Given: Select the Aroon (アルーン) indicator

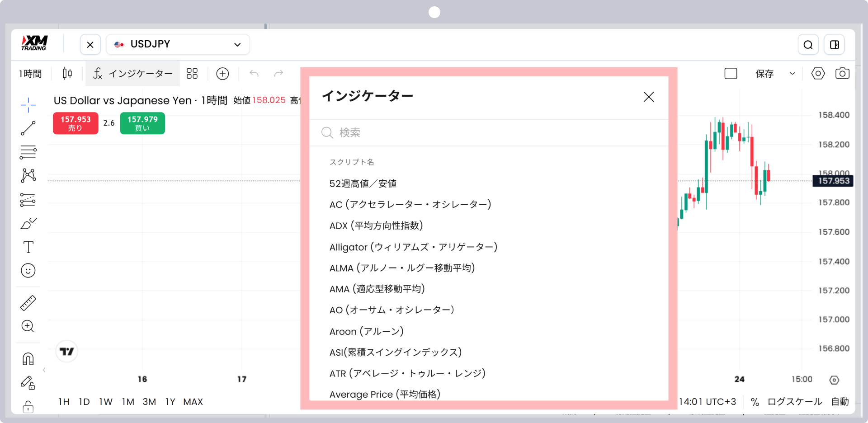Looking at the screenshot, I should click(x=366, y=331).
